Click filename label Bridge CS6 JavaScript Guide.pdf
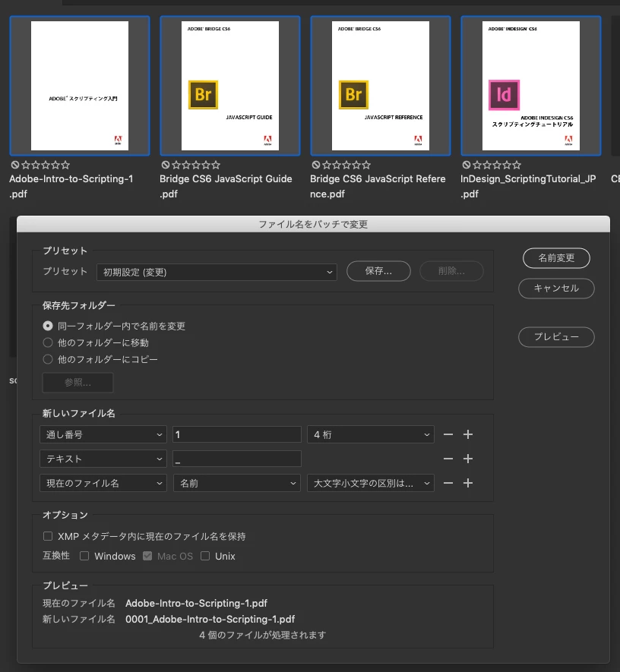The width and height of the screenshot is (620, 672). [x=226, y=187]
